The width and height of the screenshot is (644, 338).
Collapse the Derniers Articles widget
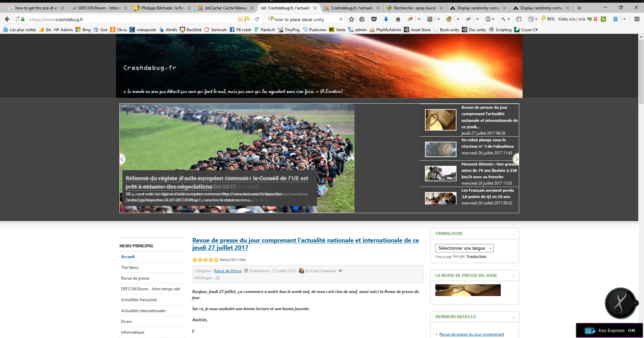pyautogui.click(x=514, y=317)
